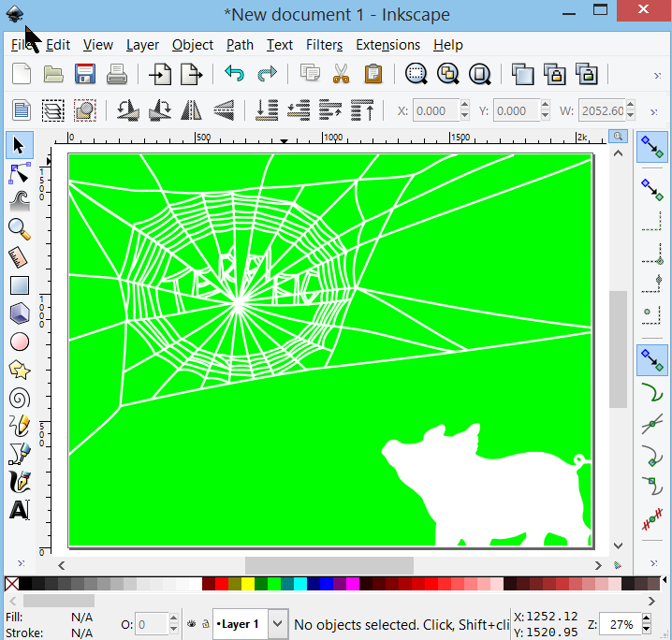The image size is (672, 640).
Task: Open the Filters menu
Action: (x=324, y=45)
